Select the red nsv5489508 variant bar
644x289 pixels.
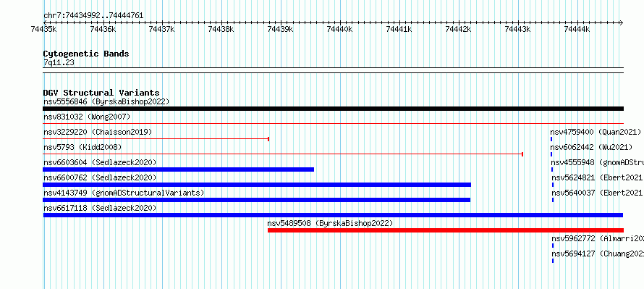click(x=446, y=230)
